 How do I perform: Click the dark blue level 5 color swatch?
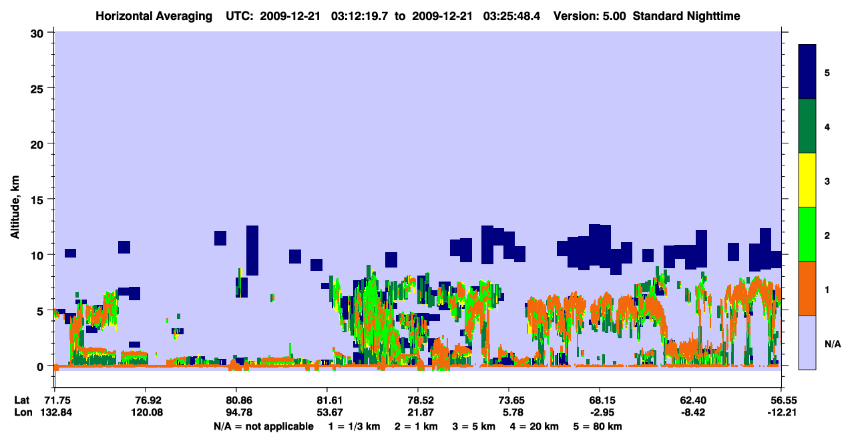pyautogui.click(x=807, y=72)
